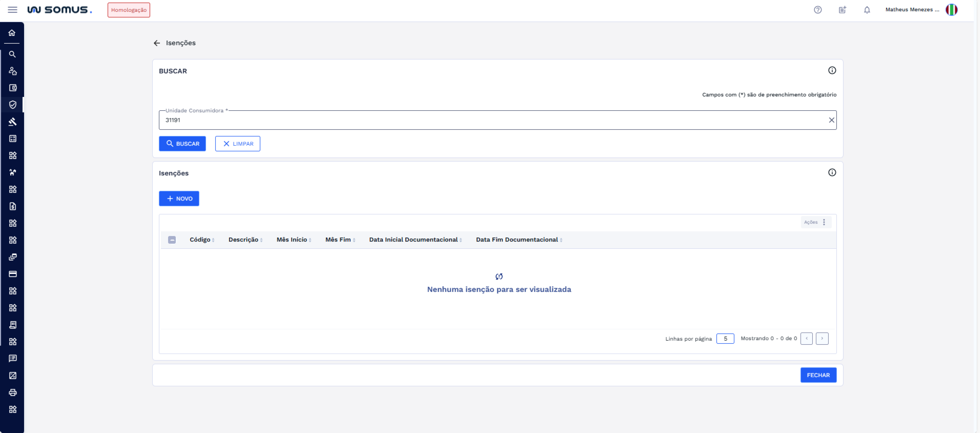Click the home icon in sidebar
The width and height of the screenshot is (980, 433).
[x=12, y=33]
